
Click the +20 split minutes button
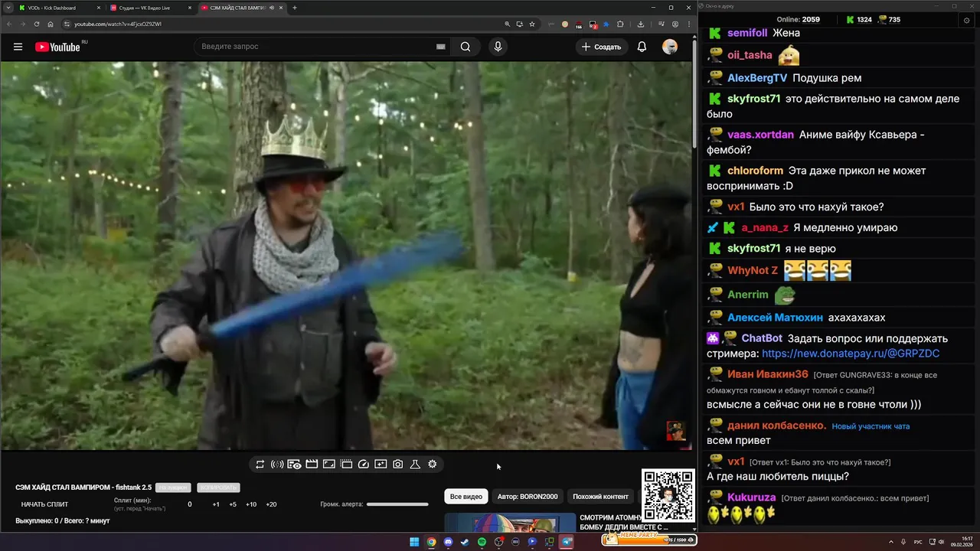[271, 504]
